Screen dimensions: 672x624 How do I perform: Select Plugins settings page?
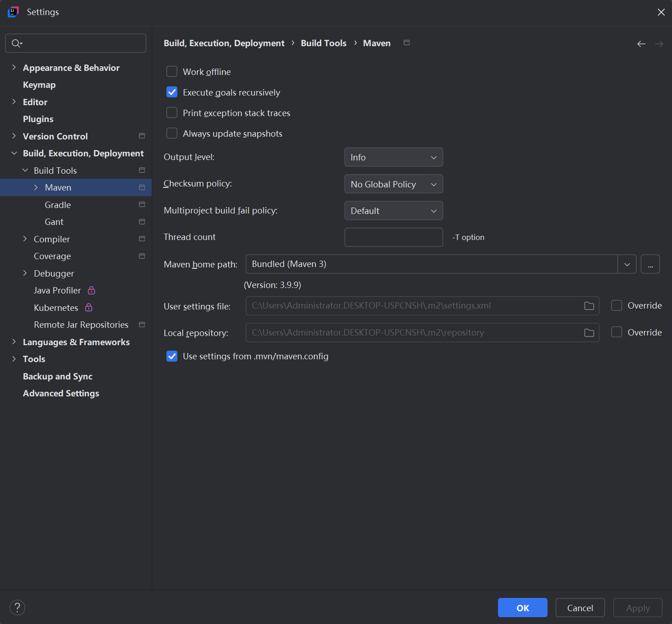(38, 119)
